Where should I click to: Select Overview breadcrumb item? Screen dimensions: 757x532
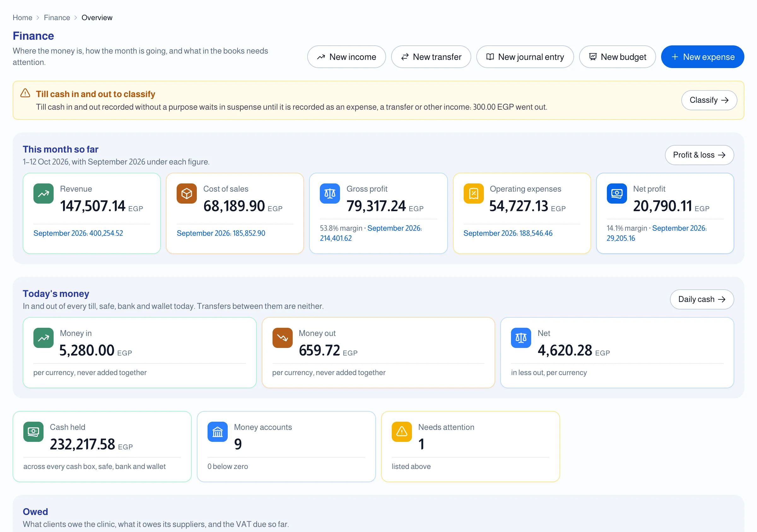point(97,18)
